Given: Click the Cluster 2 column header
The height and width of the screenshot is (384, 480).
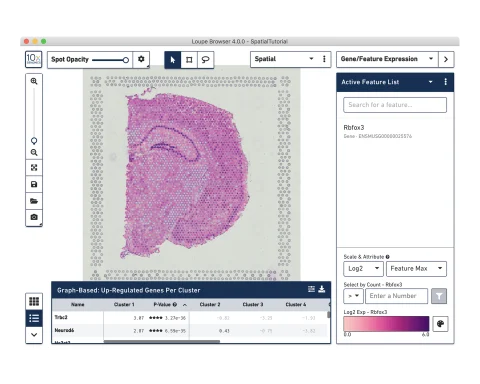Looking at the screenshot, I should coord(210,305).
